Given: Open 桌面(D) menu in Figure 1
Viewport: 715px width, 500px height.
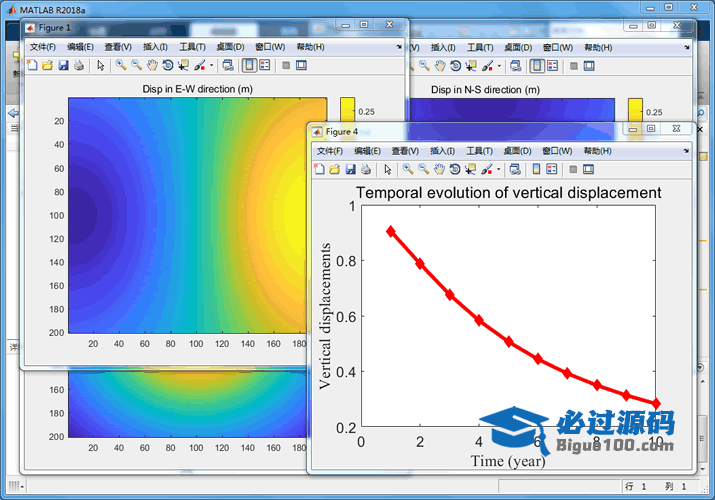Looking at the screenshot, I should tap(230, 47).
